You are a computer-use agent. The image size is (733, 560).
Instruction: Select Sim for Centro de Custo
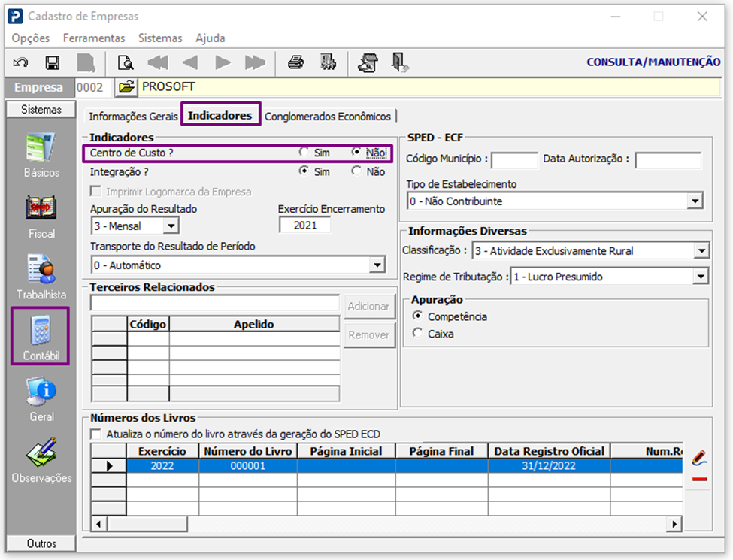(x=304, y=153)
